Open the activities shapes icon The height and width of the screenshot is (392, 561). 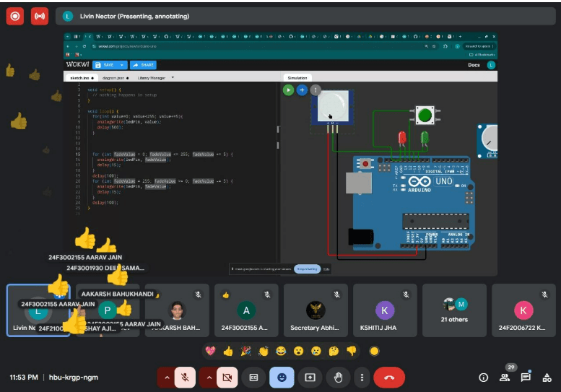coord(547,378)
